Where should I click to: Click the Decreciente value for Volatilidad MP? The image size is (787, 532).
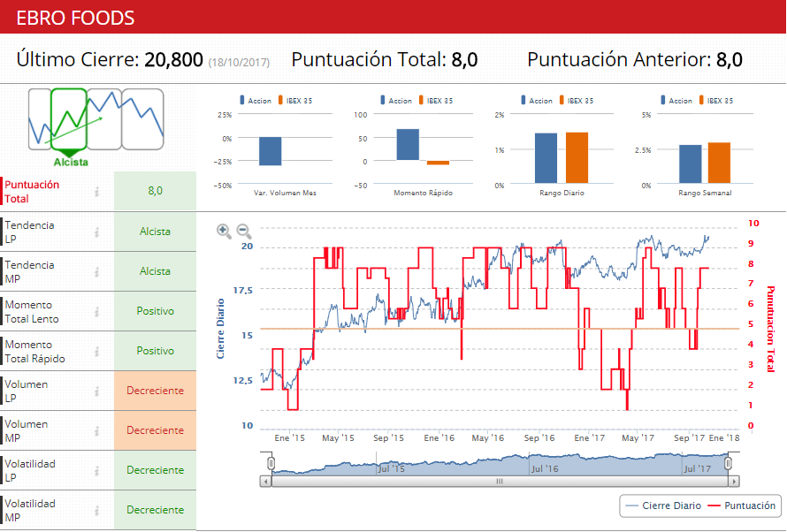tap(155, 510)
